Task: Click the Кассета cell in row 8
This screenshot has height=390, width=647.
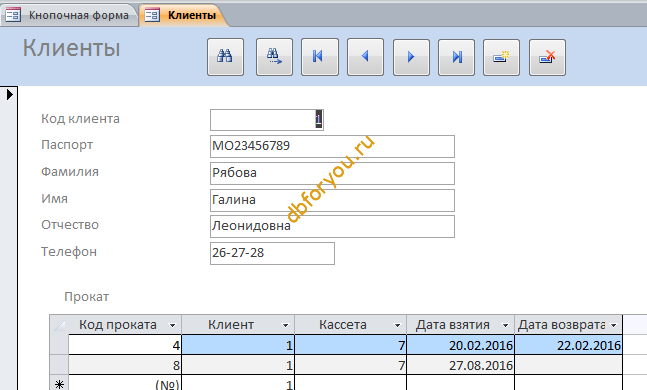Action: pos(350,365)
